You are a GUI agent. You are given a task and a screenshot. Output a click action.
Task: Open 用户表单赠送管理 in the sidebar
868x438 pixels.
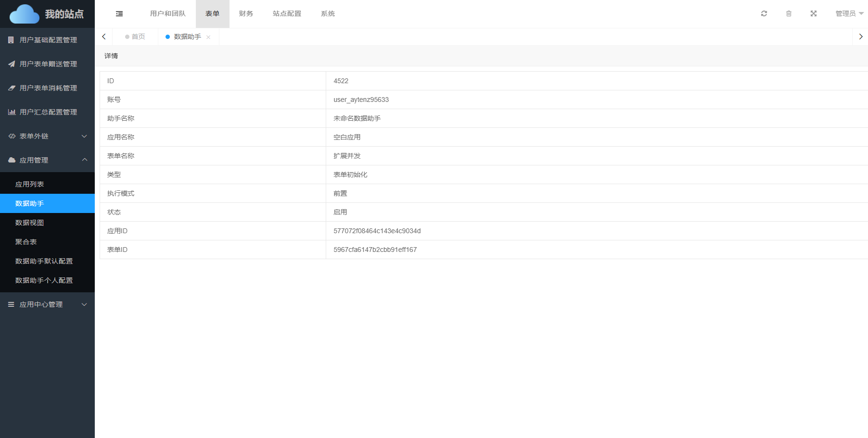48,64
